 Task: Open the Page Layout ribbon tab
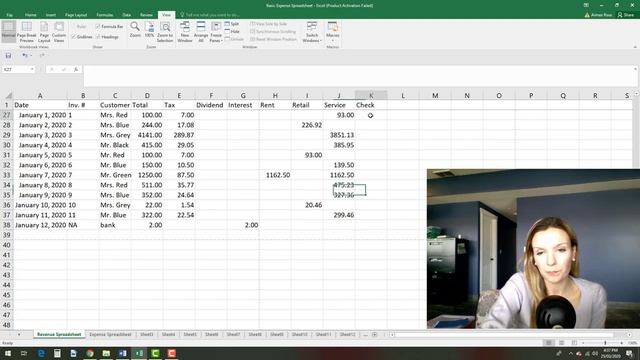click(76, 15)
